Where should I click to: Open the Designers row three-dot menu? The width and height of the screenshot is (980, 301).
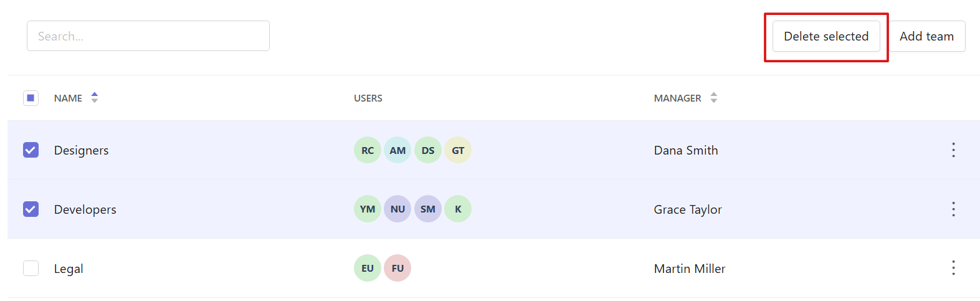coord(953,150)
